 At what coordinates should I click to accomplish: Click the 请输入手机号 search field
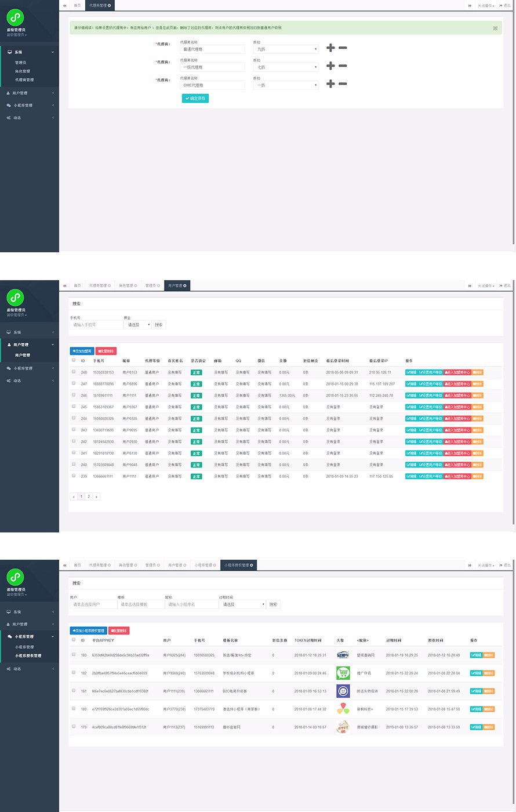[x=96, y=325]
